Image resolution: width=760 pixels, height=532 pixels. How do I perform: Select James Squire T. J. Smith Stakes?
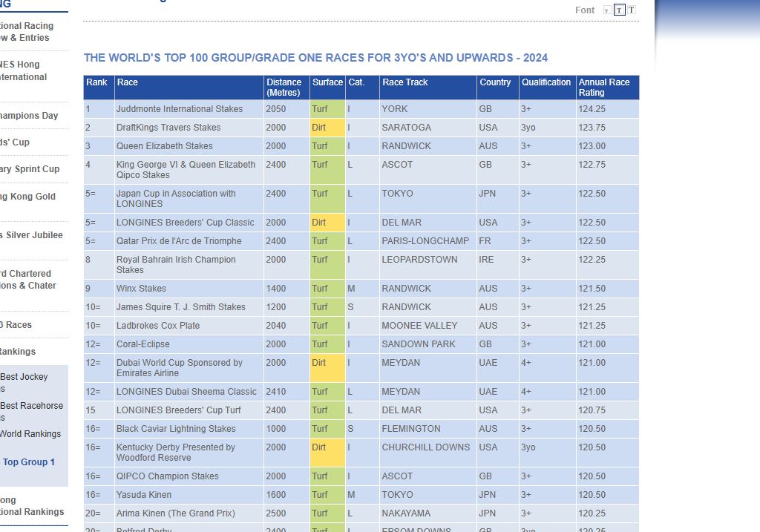pyautogui.click(x=181, y=306)
